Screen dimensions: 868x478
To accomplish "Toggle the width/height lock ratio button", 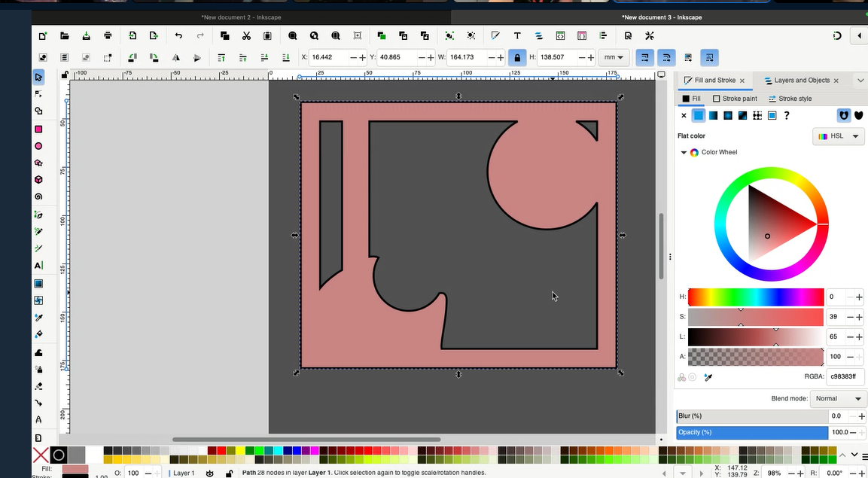I will point(517,57).
